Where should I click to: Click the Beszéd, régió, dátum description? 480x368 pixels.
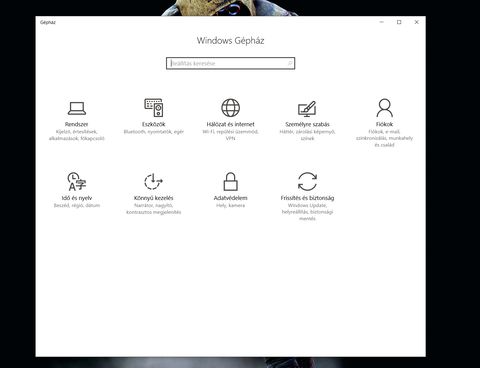[x=77, y=205]
